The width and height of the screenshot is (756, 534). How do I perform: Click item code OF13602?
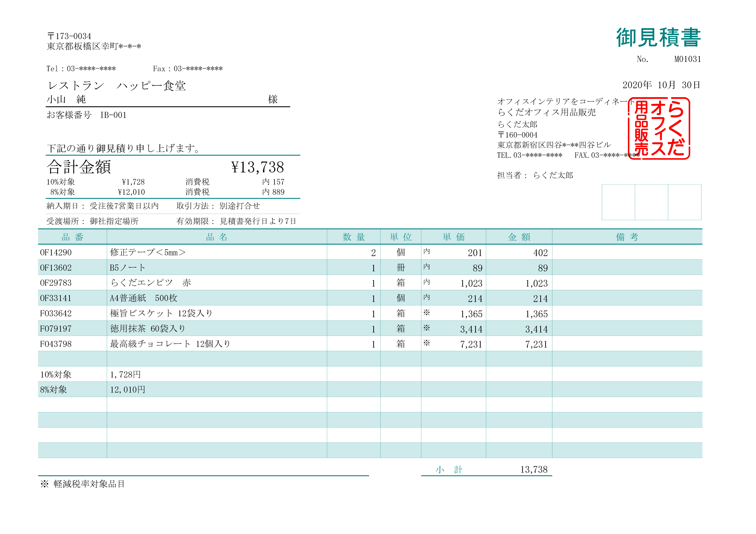point(56,268)
